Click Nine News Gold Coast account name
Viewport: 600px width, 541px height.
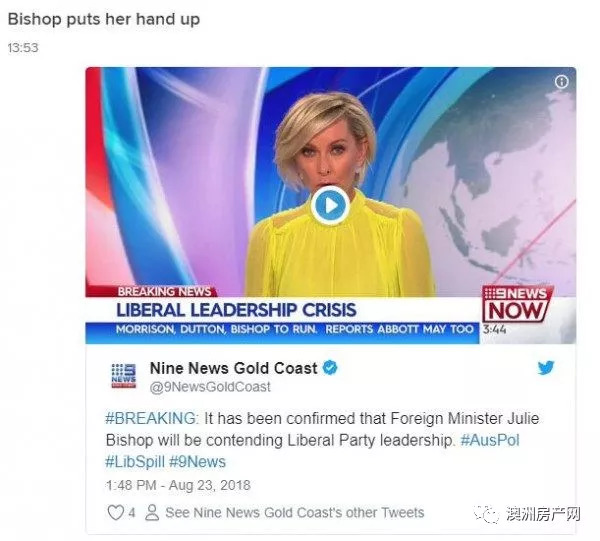pyautogui.click(x=233, y=368)
